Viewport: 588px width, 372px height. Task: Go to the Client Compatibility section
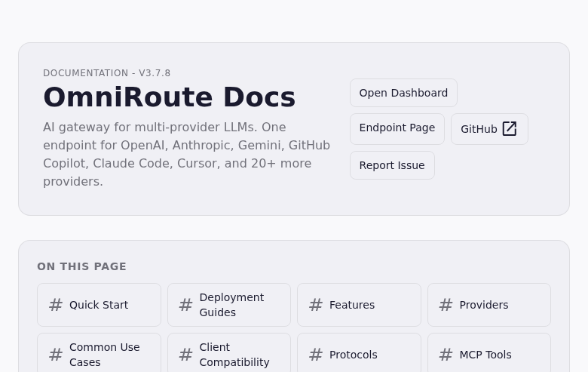coord(229,353)
